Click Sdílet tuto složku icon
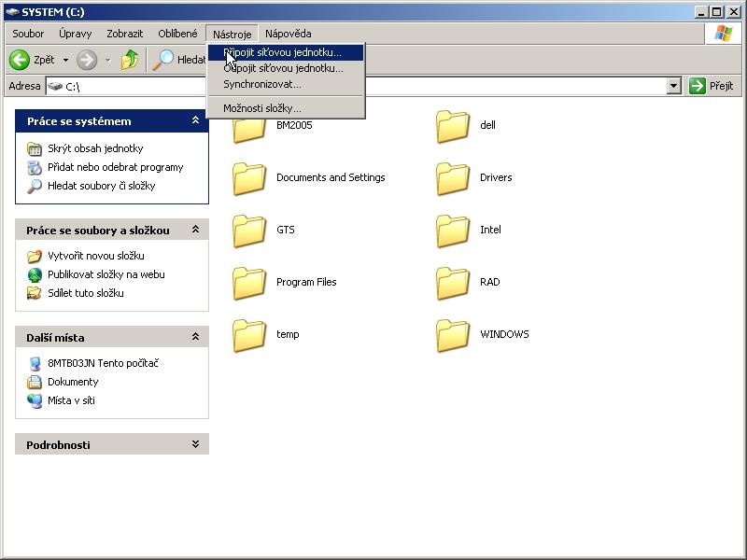Viewport: 747px width, 560px height. pyautogui.click(x=35, y=293)
